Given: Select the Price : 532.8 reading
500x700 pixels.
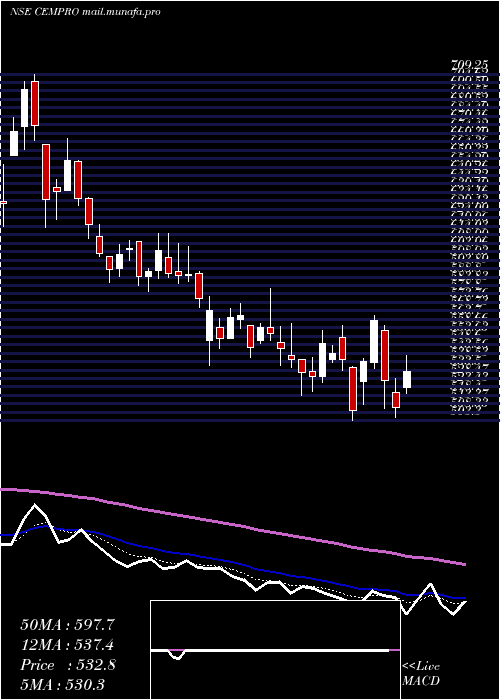Looking at the screenshot, I should click(x=68, y=665).
